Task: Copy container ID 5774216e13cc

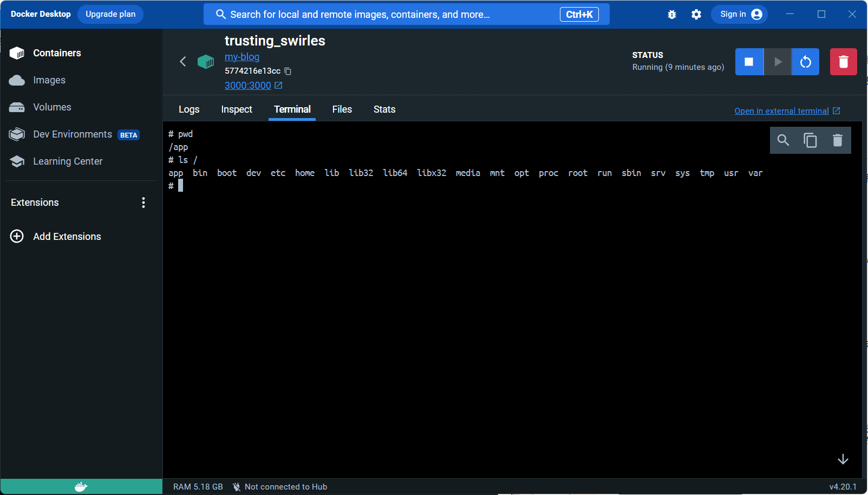Action: coord(288,71)
